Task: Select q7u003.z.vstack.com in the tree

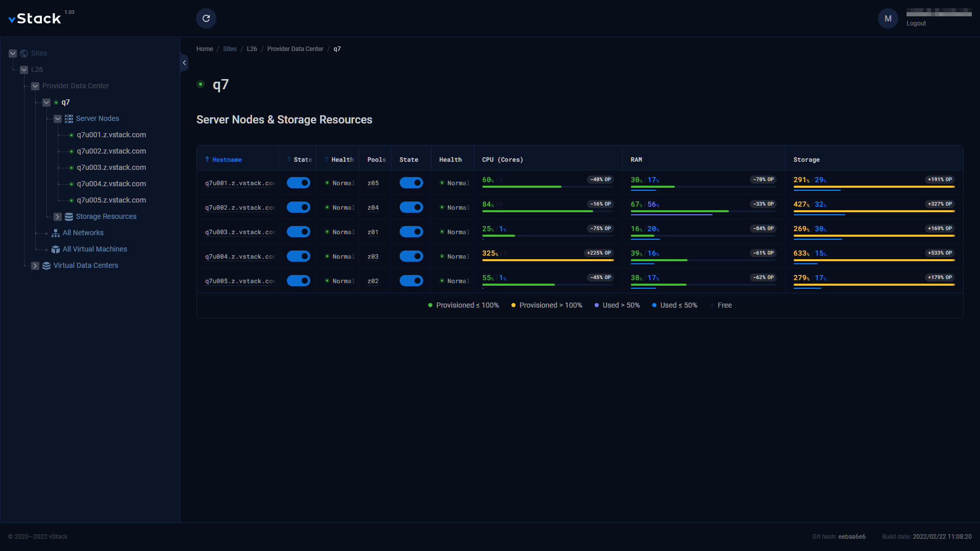Action: tap(111, 167)
